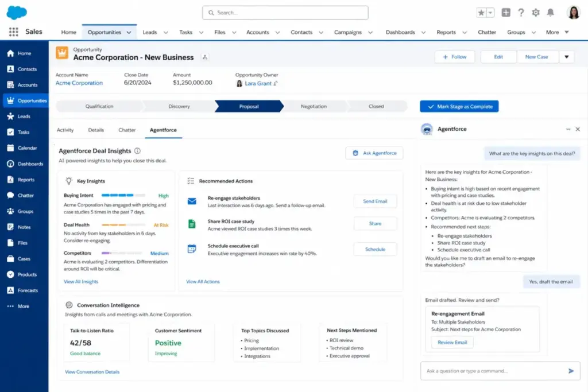588x392 pixels.
Task: Open the user profile avatar
Action: [x=574, y=13]
